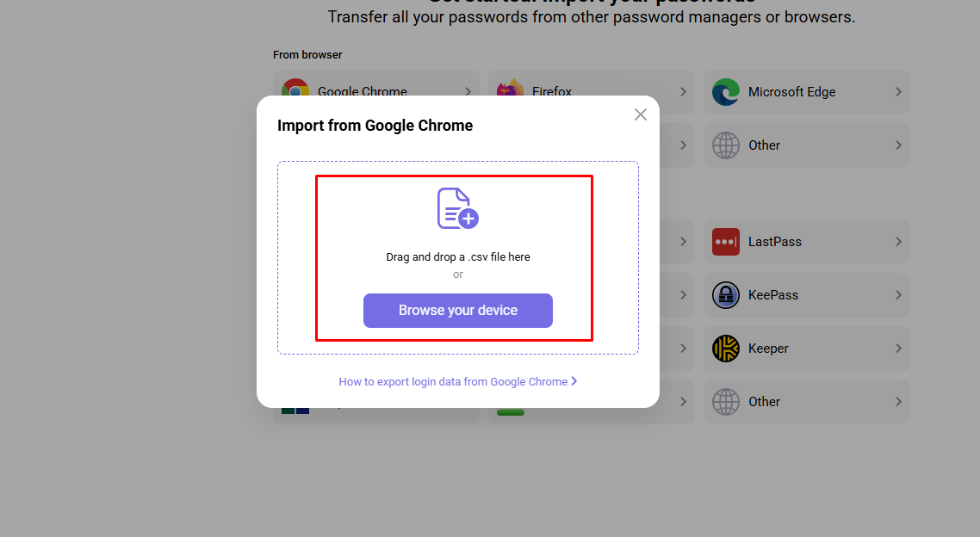980x537 pixels.
Task: Close the Import from Google Chrome dialog
Action: (641, 114)
